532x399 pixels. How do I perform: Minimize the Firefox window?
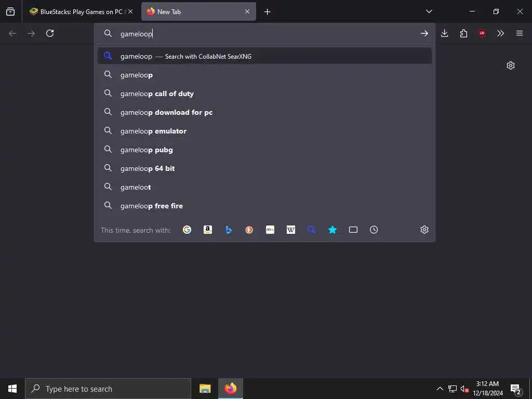[472, 11]
